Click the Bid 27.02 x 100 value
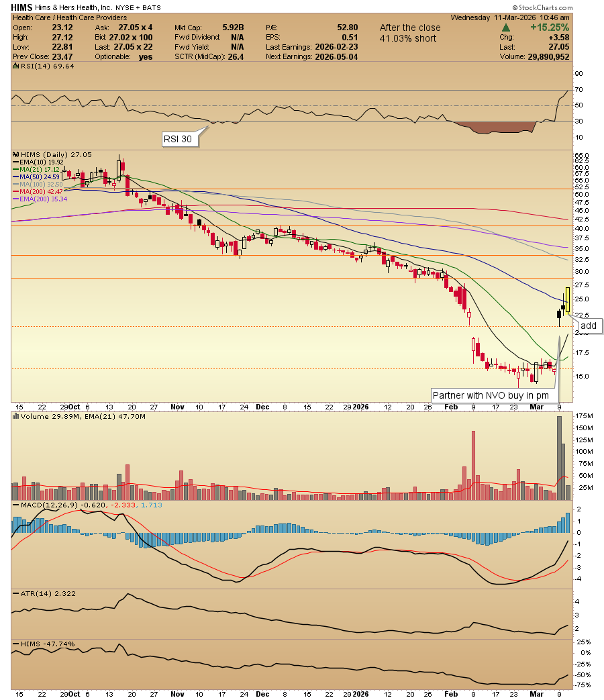The width and height of the screenshot is (604, 700). pos(131,38)
